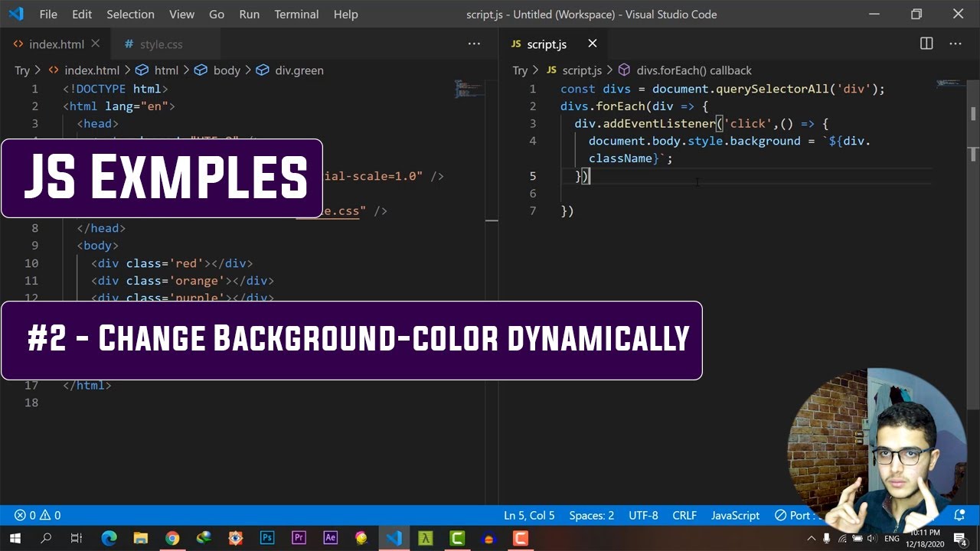The image size is (980, 551).
Task: Open green Camtasia icon on taskbar
Action: [x=457, y=538]
